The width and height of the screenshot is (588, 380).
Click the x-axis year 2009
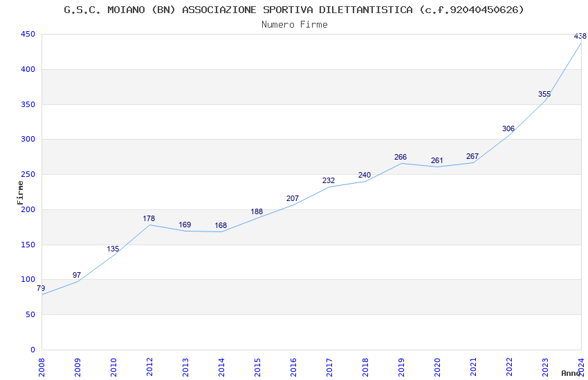coord(77,367)
